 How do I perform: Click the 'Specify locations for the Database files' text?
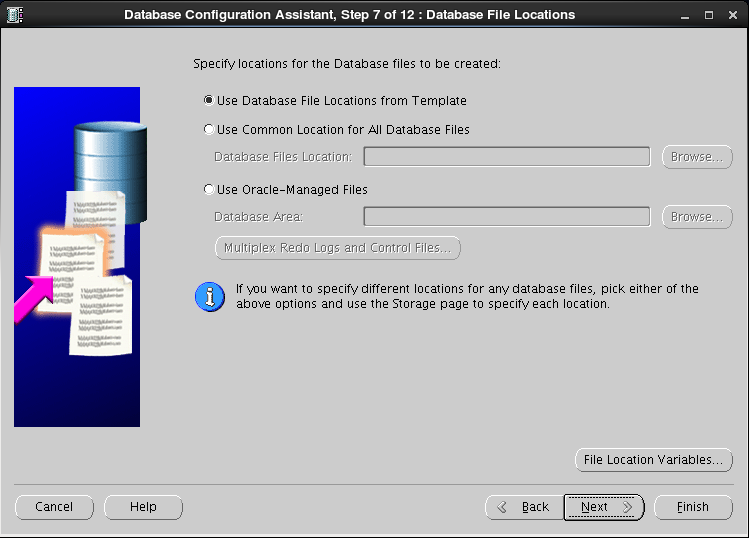(347, 64)
